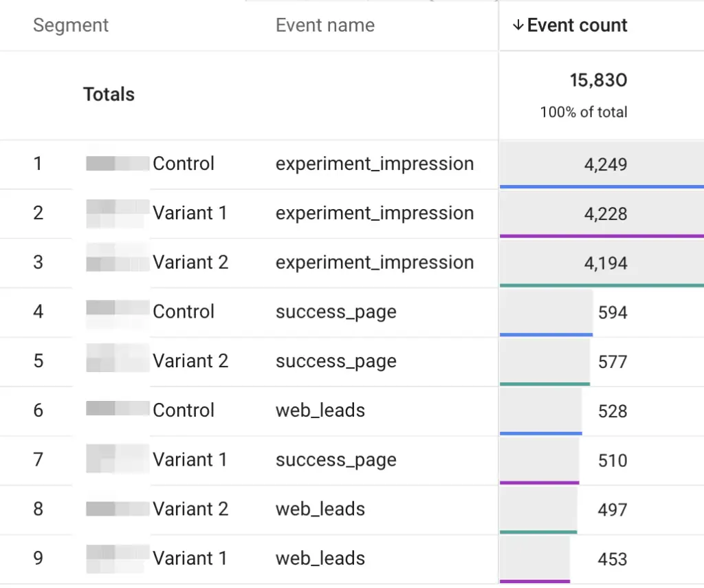Select the 453 event count value
Screen dimensions: 704x588
pos(612,558)
